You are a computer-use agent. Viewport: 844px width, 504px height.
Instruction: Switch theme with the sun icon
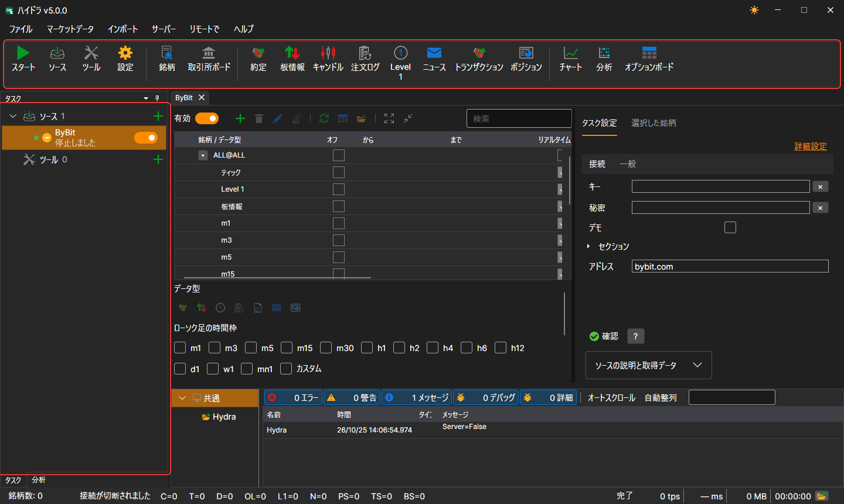click(x=754, y=10)
